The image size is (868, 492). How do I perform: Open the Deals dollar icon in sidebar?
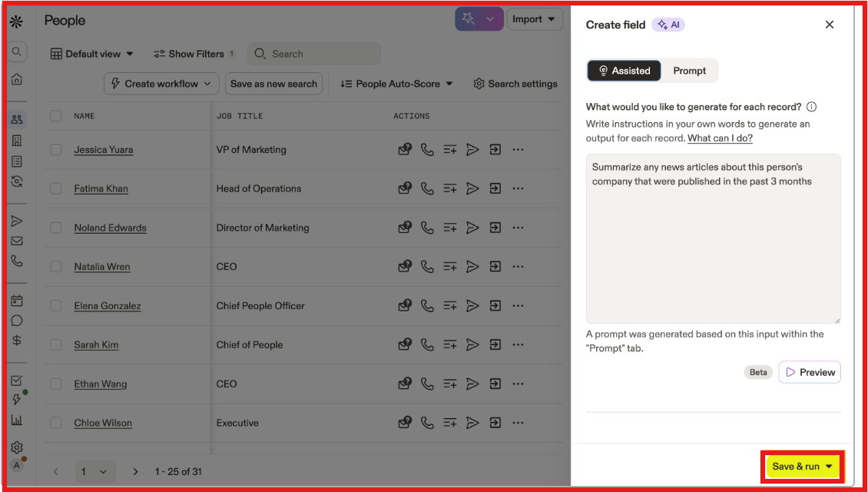point(16,341)
